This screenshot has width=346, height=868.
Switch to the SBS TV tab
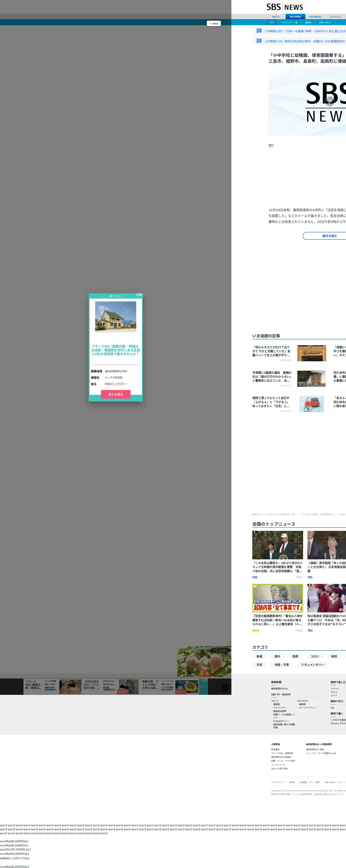[276, 17]
